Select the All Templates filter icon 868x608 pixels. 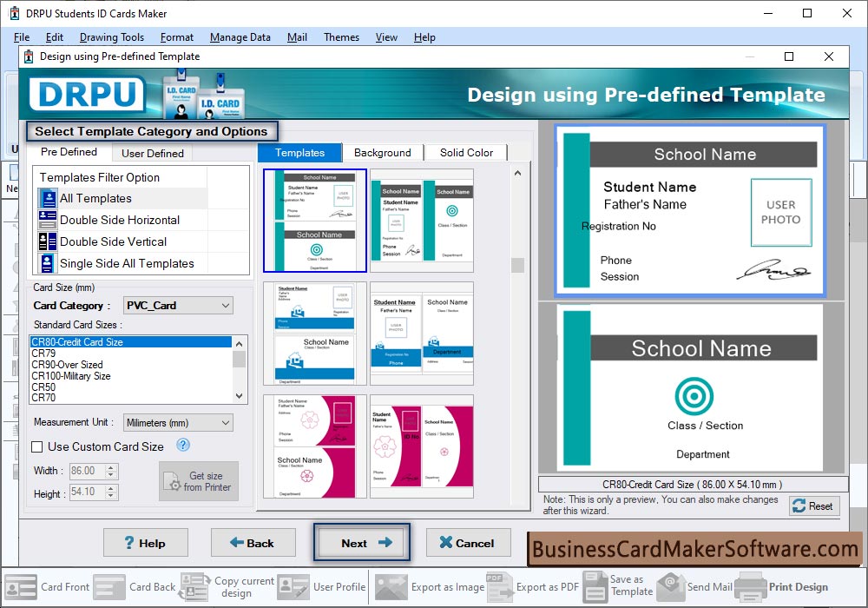[x=48, y=198]
